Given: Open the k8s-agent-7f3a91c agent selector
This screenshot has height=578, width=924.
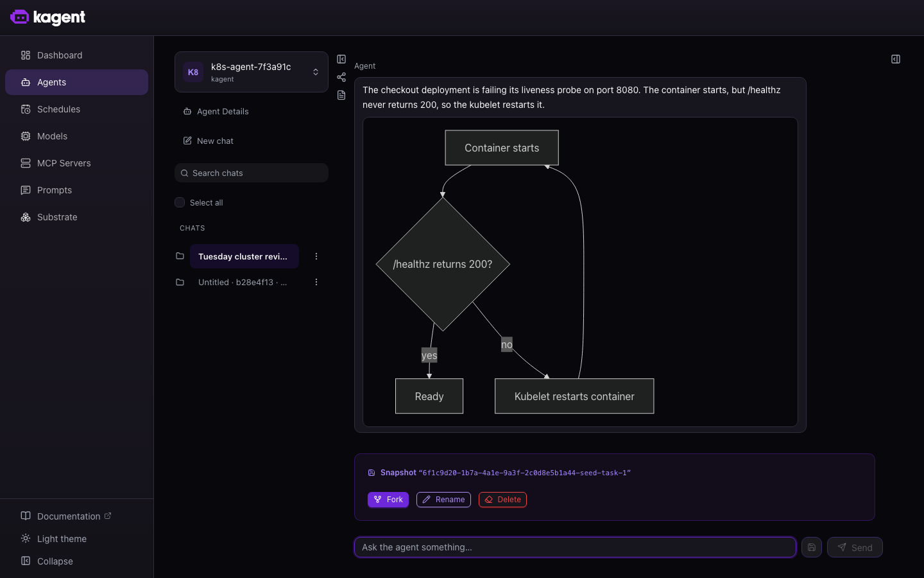Looking at the screenshot, I should 252,72.
